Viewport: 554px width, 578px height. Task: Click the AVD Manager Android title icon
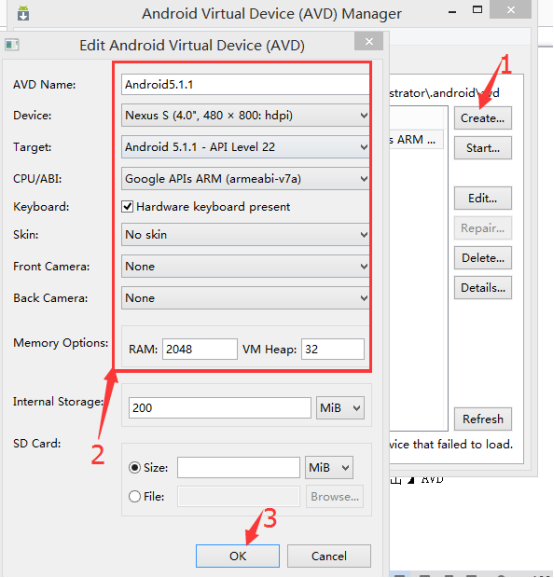(x=23, y=14)
